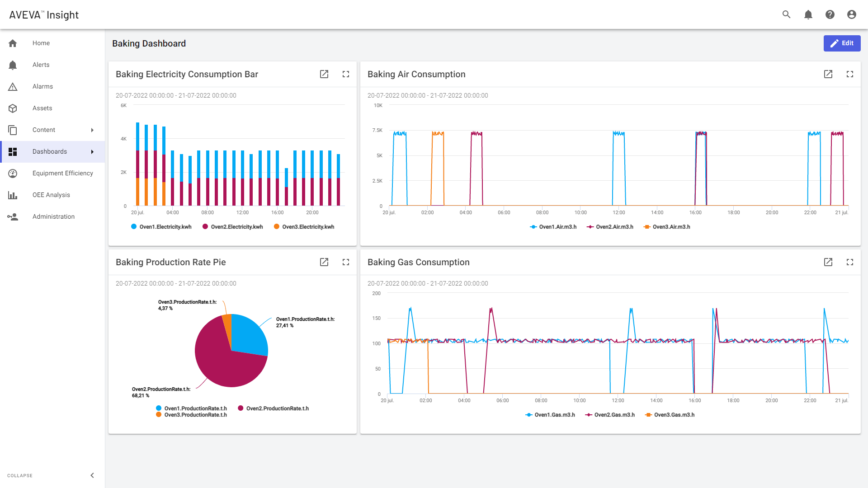Open Baking Production Rate Pie in new window
This screenshot has width=868, height=488.
point(324,262)
